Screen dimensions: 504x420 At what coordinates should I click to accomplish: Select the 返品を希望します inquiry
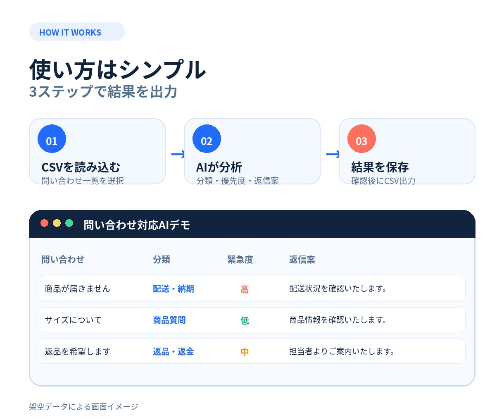click(78, 351)
